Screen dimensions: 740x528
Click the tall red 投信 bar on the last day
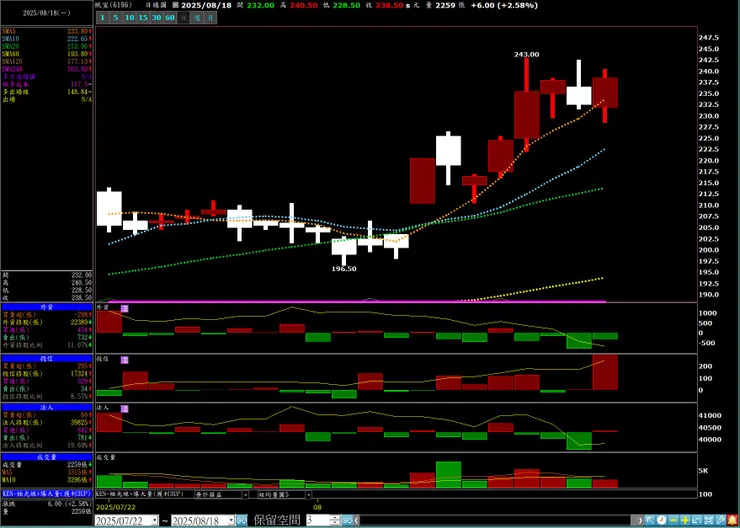pos(605,372)
